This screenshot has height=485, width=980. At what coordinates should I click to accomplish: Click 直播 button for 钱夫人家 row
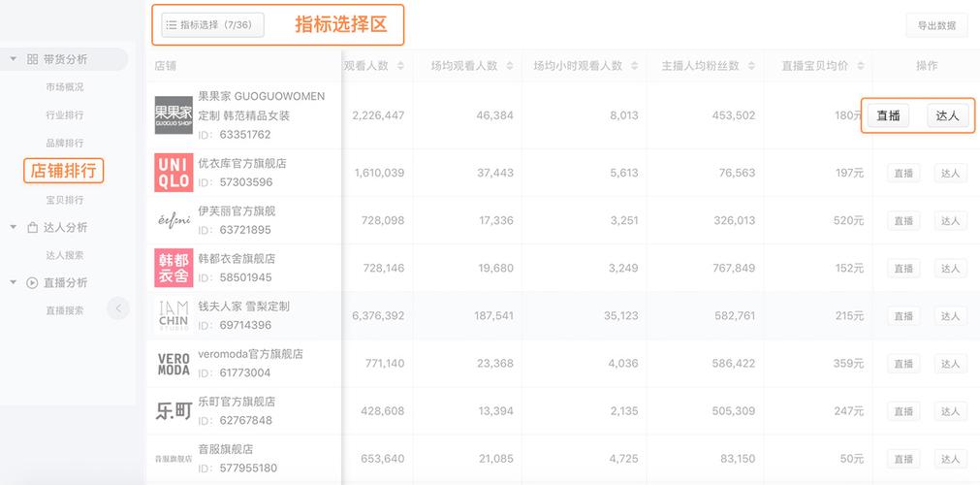903,316
